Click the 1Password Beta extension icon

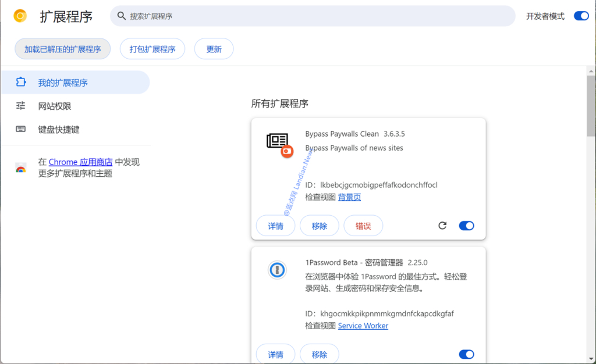point(277,270)
